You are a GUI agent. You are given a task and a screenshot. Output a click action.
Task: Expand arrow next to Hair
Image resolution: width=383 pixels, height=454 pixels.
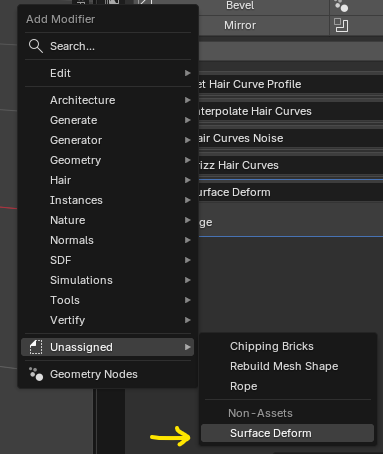(x=188, y=180)
